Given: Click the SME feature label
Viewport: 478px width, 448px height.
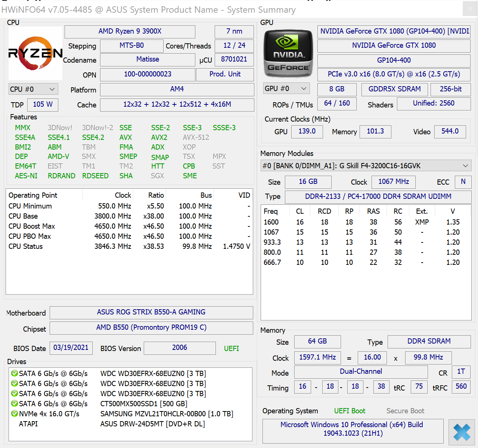Looking at the screenshot, I should 190,176.
